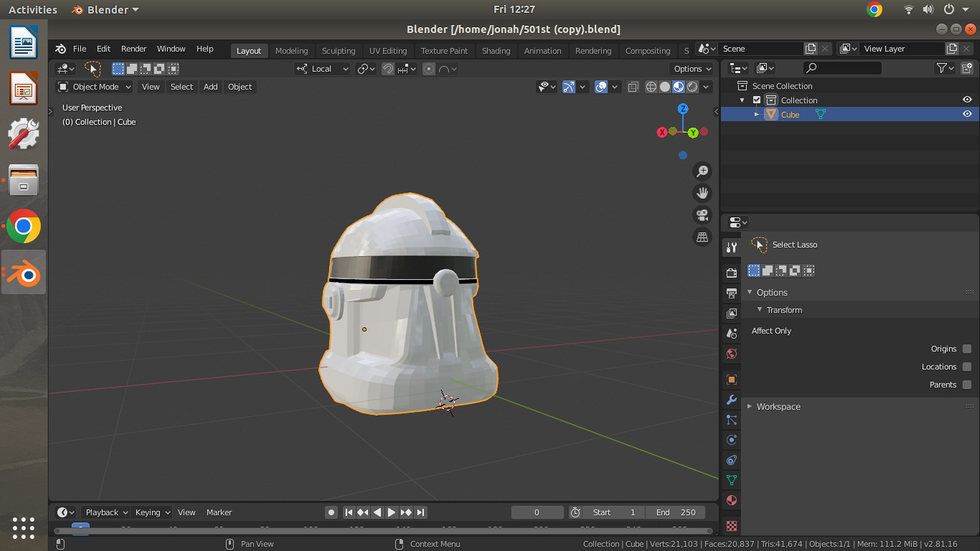
Task: Enable the Locations checkbox
Action: click(967, 367)
